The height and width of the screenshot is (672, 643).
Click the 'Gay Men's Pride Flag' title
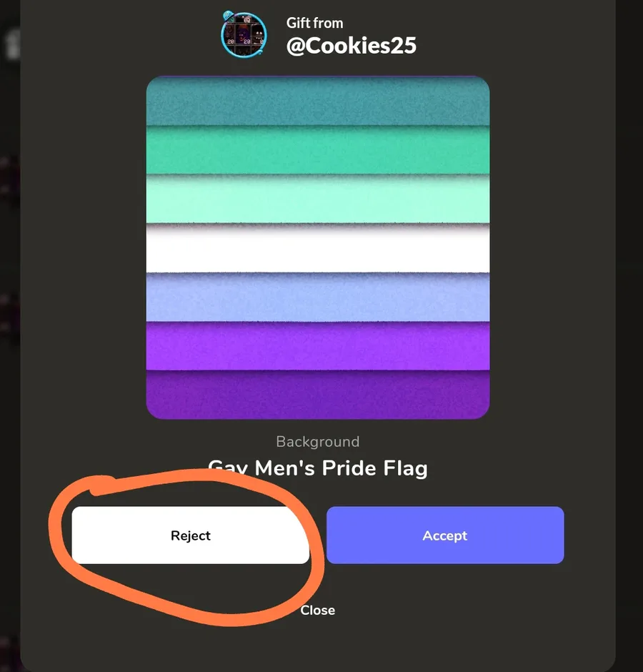pos(318,468)
